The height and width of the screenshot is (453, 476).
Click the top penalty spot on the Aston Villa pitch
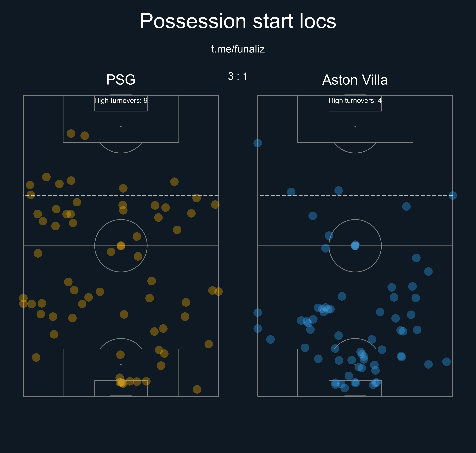[355, 127]
